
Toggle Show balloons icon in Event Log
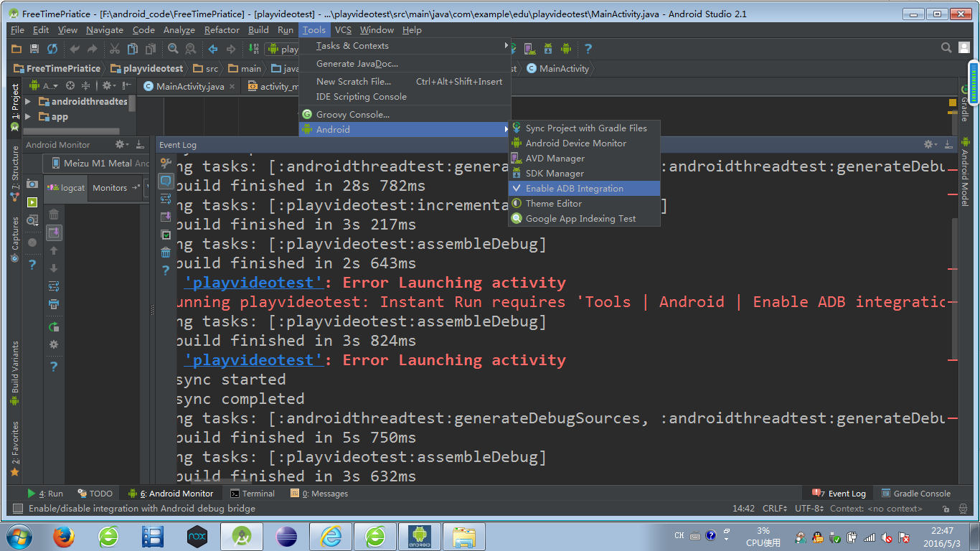[166, 181]
